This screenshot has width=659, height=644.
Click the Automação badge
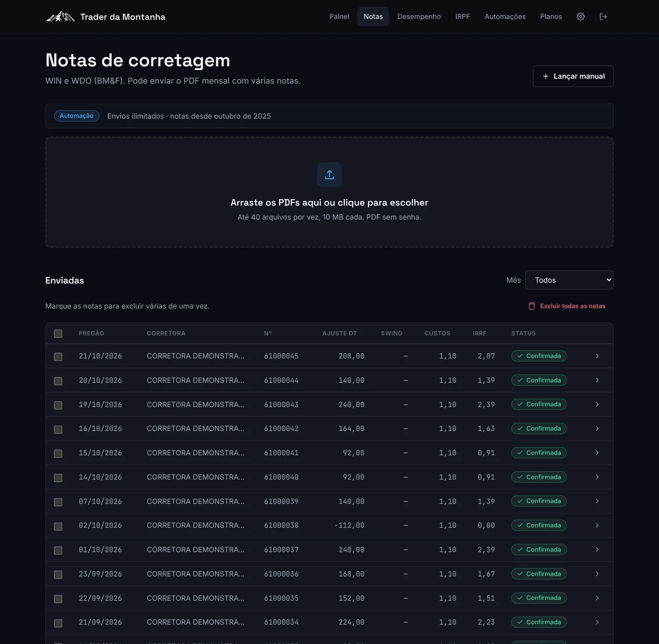pos(77,116)
